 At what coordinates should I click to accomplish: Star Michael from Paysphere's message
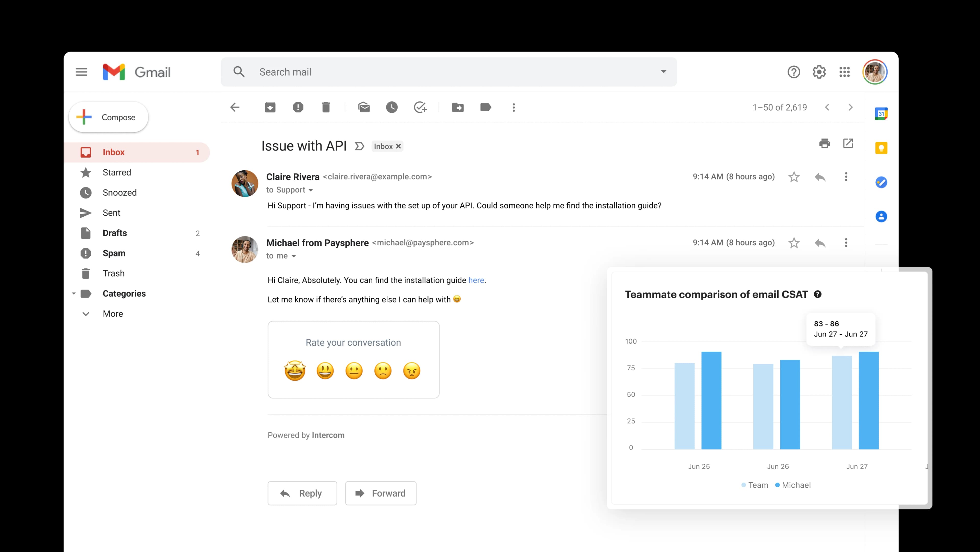pyautogui.click(x=794, y=242)
